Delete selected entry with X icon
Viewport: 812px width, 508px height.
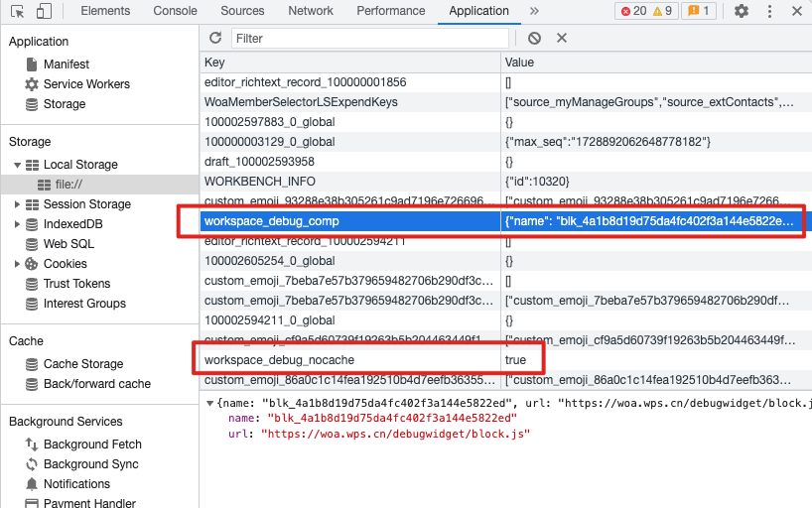point(561,38)
